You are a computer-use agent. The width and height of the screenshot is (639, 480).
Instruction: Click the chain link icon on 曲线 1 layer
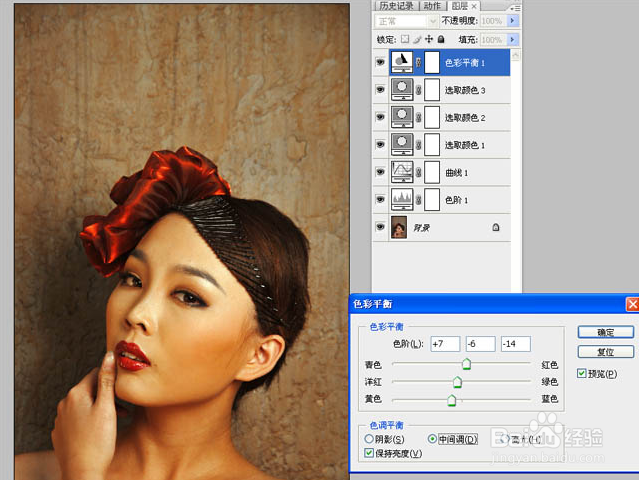[419, 172]
